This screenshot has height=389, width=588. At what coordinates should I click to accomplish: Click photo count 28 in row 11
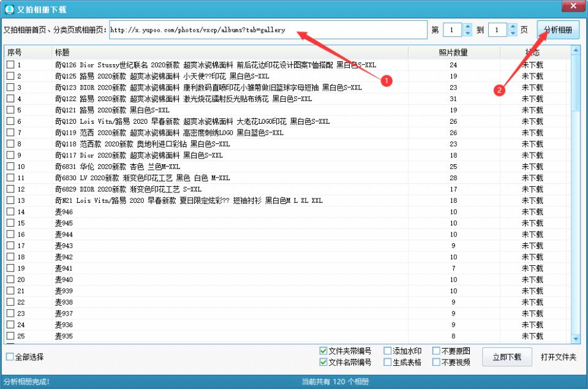[453, 178]
